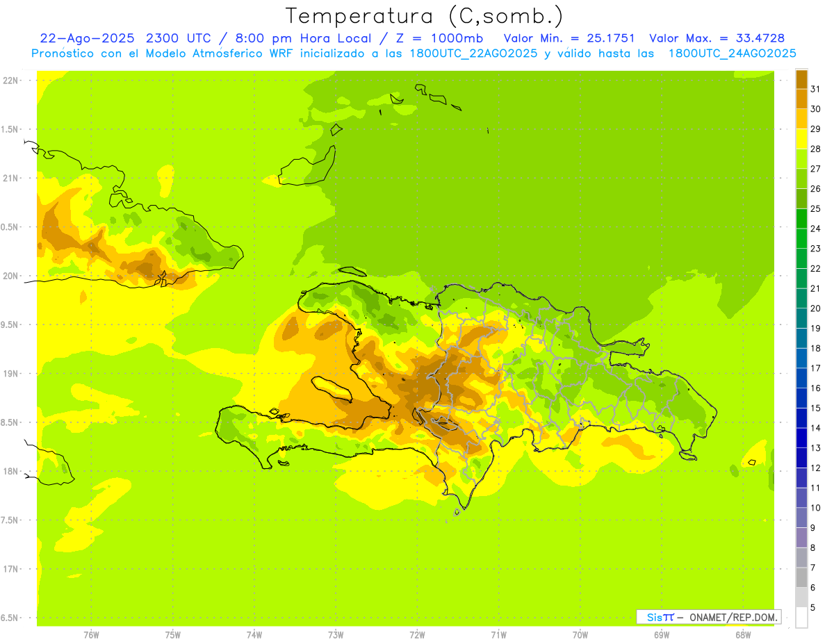
Task: Click the colorbar segment between 28 and 29
Action: [801, 139]
